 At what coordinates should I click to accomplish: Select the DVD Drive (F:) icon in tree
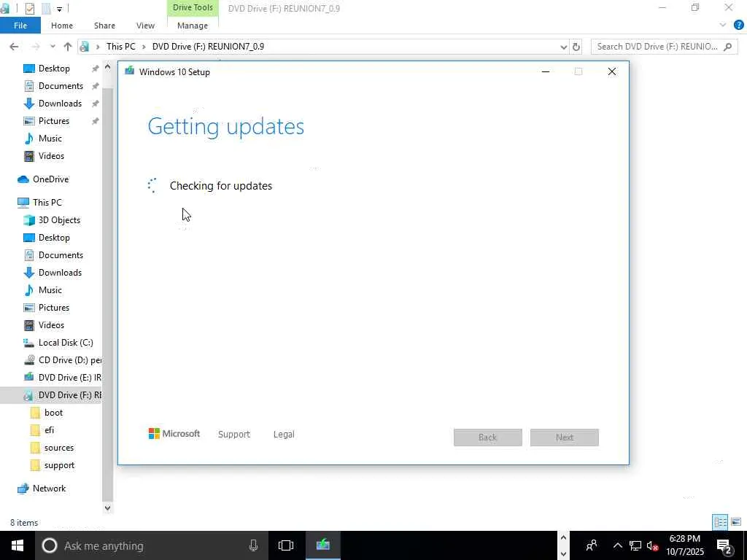click(x=29, y=395)
